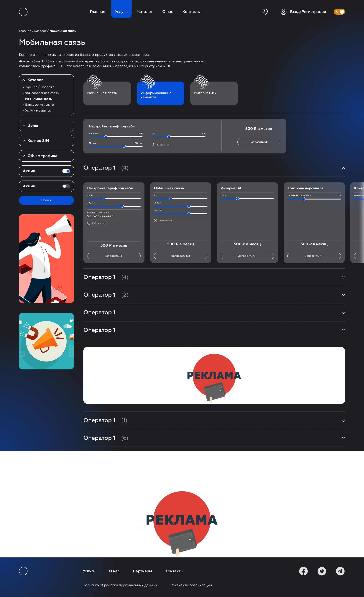Viewport: 364px width, 597px height.
Task: Click the Интернет slider handle in top configurator
Action: pos(106,137)
